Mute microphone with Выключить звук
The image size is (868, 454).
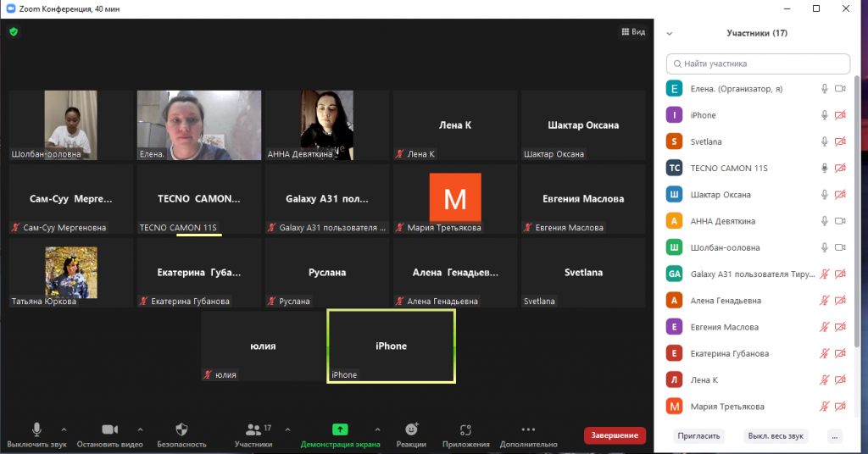(36, 430)
